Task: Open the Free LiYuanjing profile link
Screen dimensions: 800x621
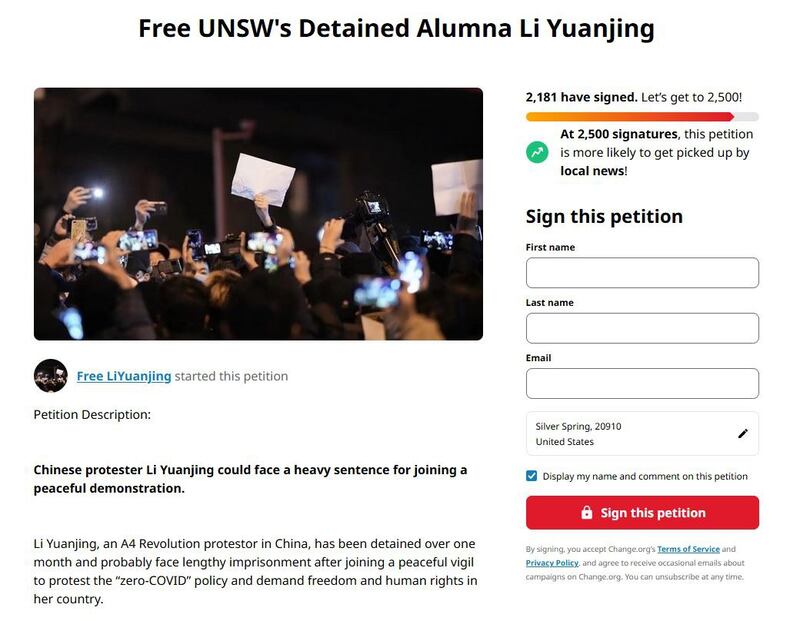Action: pos(124,377)
